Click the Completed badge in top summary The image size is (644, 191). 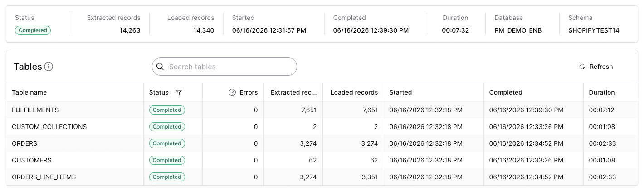coord(33,30)
